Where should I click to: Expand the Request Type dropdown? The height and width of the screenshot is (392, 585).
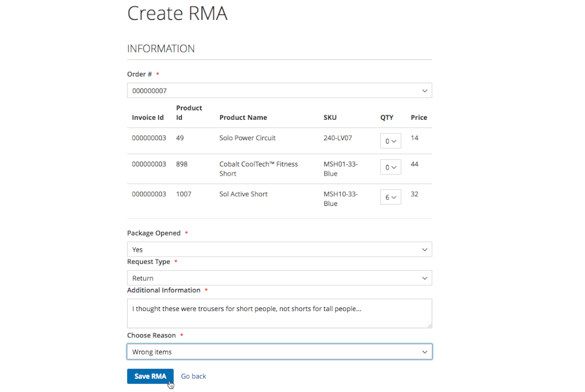[x=279, y=278]
